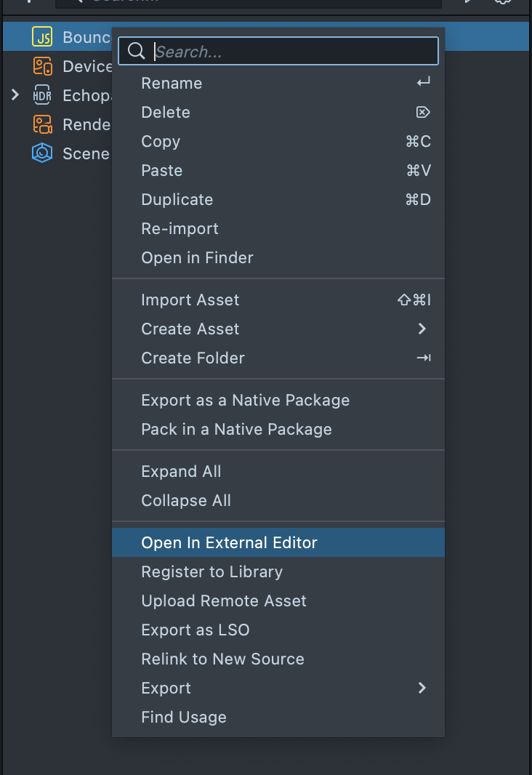Select Open In External Editor
The height and width of the screenshot is (775, 532).
coord(230,542)
